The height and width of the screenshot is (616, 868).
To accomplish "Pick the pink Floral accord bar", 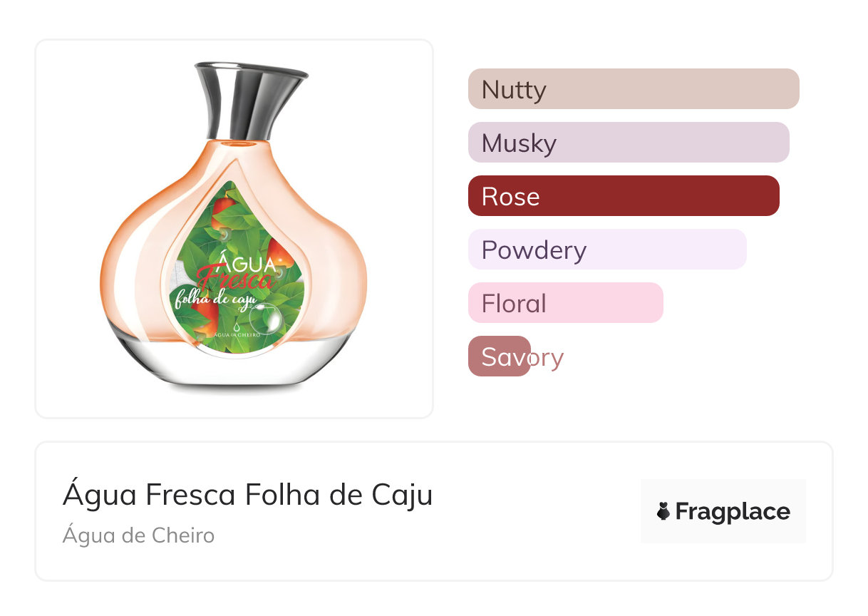I will tap(565, 303).
